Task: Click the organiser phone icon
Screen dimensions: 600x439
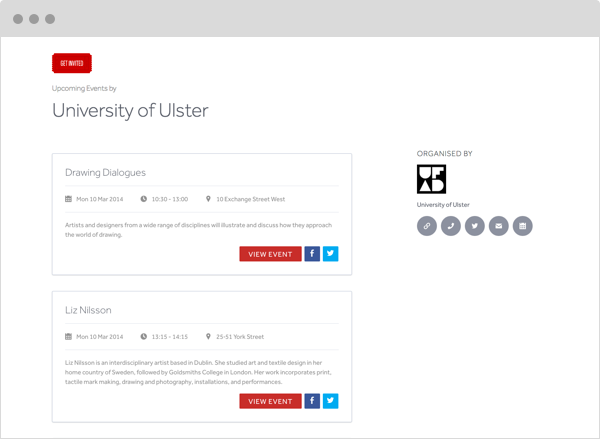Action: (451, 226)
